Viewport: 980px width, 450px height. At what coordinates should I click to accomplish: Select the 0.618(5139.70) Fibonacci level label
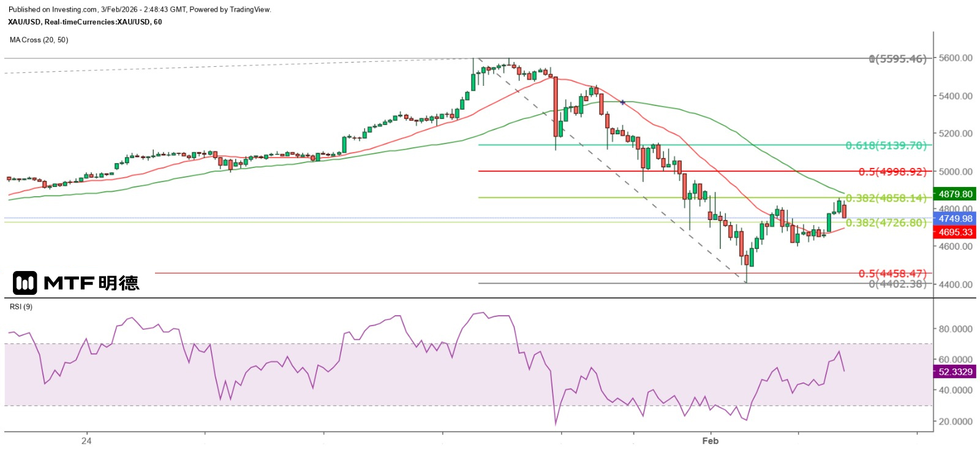coord(886,146)
